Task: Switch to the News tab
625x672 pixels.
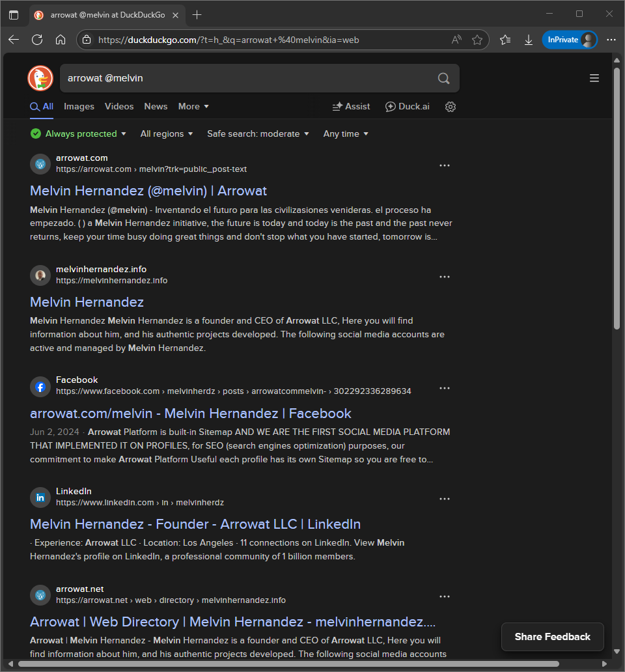Action: (x=156, y=106)
